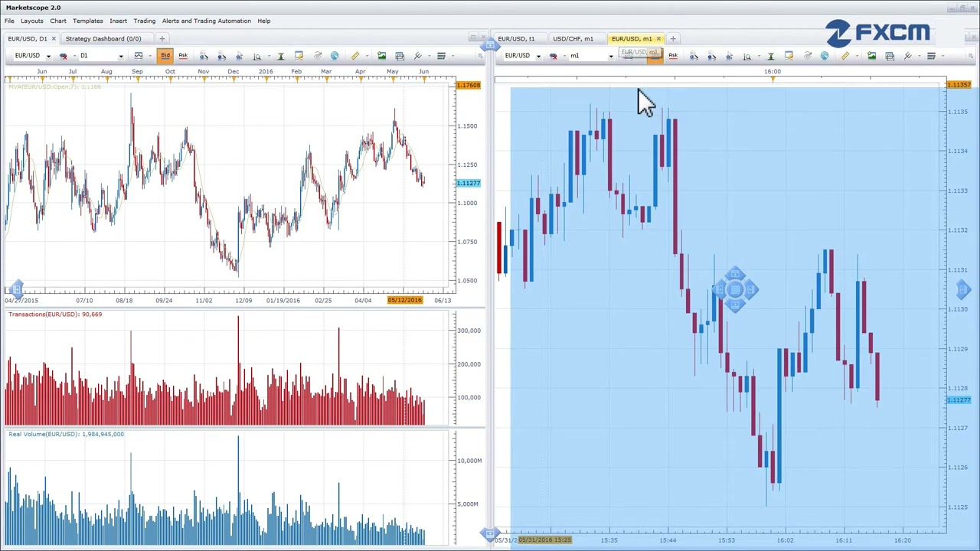Click the navigation compass in the right chart center
This screenshot has width=980, height=551.
pyautogui.click(x=735, y=289)
